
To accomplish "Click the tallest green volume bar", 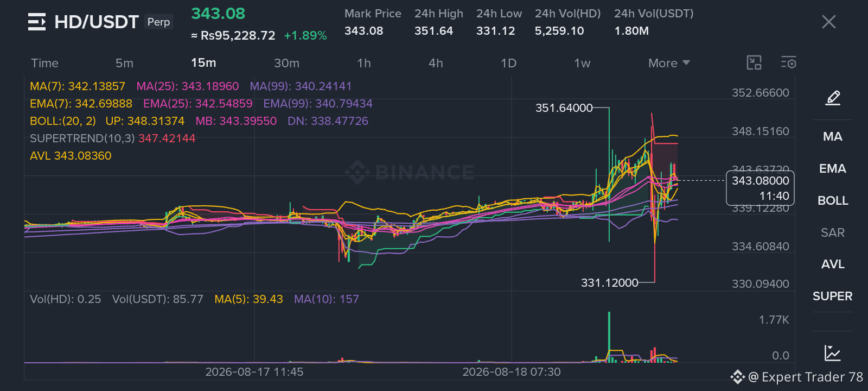I will 609,337.
